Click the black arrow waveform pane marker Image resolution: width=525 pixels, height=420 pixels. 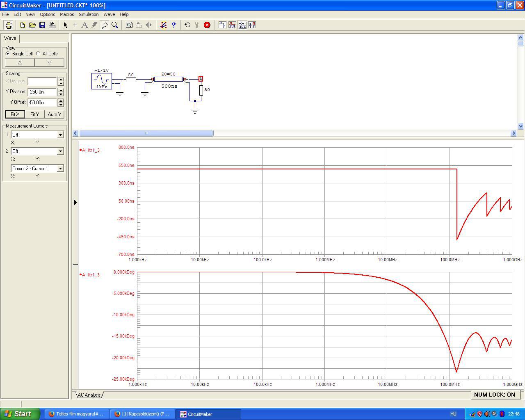click(75, 202)
